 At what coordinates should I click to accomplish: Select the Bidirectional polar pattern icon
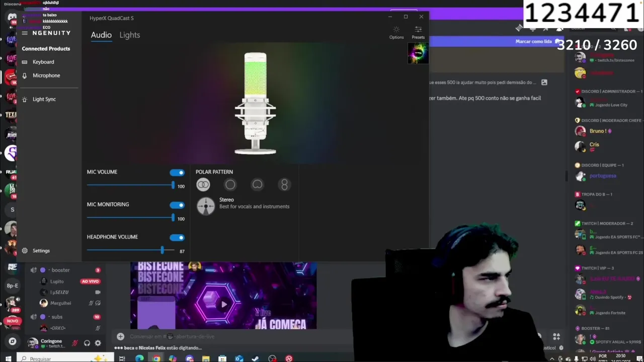coord(284,185)
